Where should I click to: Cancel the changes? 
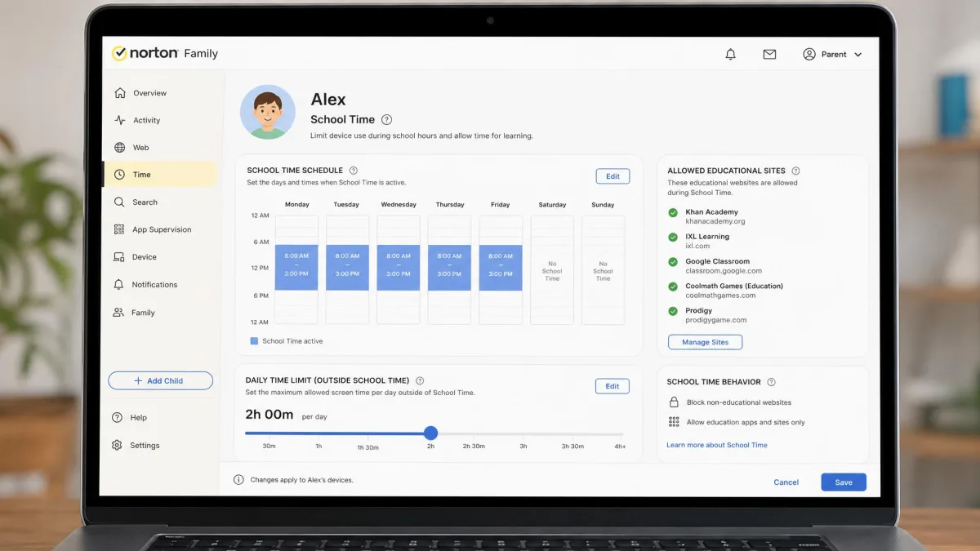point(786,482)
